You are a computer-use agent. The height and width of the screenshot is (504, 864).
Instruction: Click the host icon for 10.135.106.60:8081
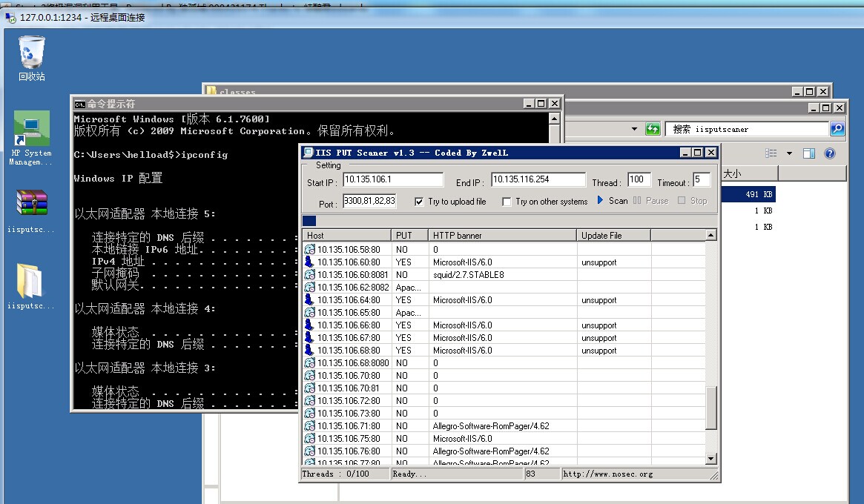[x=310, y=275]
